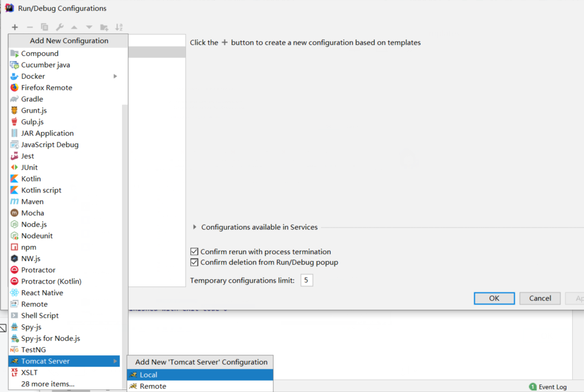The width and height of the screenshot is (584, 392).
Task: Select Spy-js configuration entry
Action: click(65, 327)
